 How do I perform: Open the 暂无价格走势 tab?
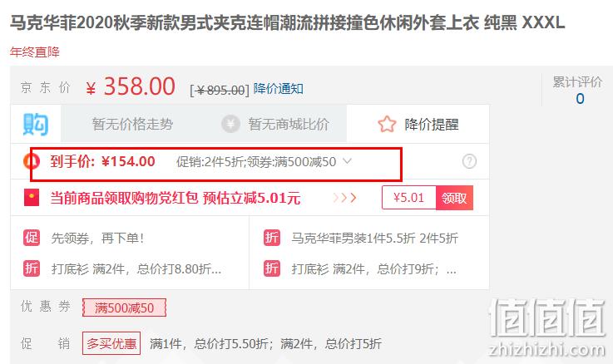[133, 124]
